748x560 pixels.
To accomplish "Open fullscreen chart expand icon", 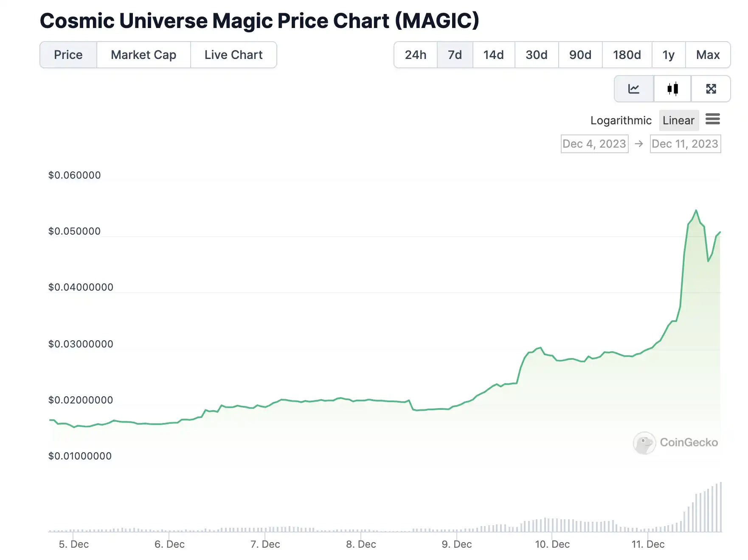I will (711, 89).
